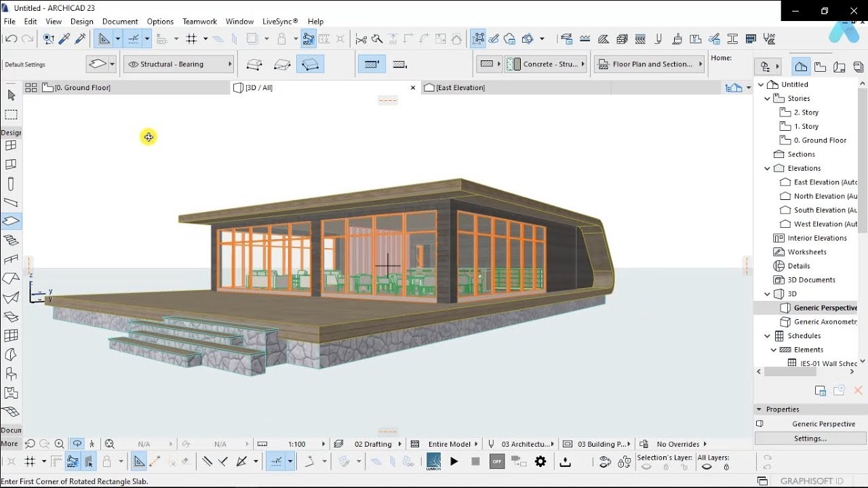Switch to East Elevation tab
Viewport: 868px width, 488px height.
(515, 87)
